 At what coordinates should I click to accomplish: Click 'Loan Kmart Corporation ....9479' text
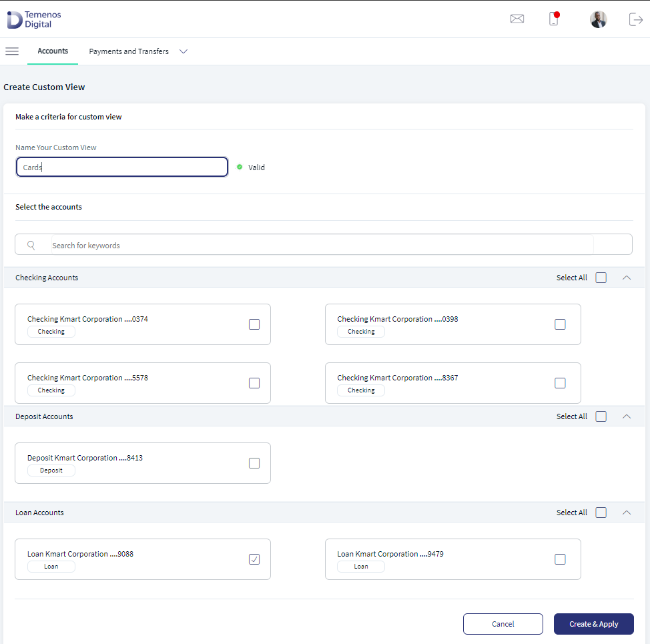[390, 554]
